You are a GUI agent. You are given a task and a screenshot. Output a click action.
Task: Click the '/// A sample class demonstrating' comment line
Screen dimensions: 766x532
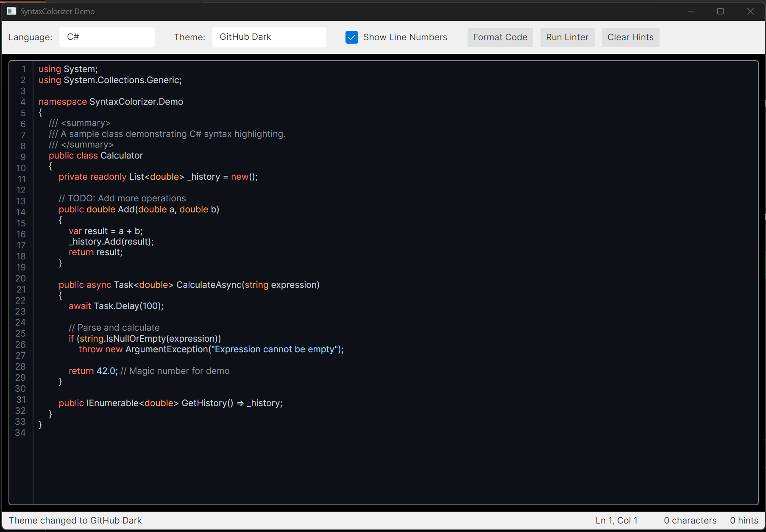(167, 134)
